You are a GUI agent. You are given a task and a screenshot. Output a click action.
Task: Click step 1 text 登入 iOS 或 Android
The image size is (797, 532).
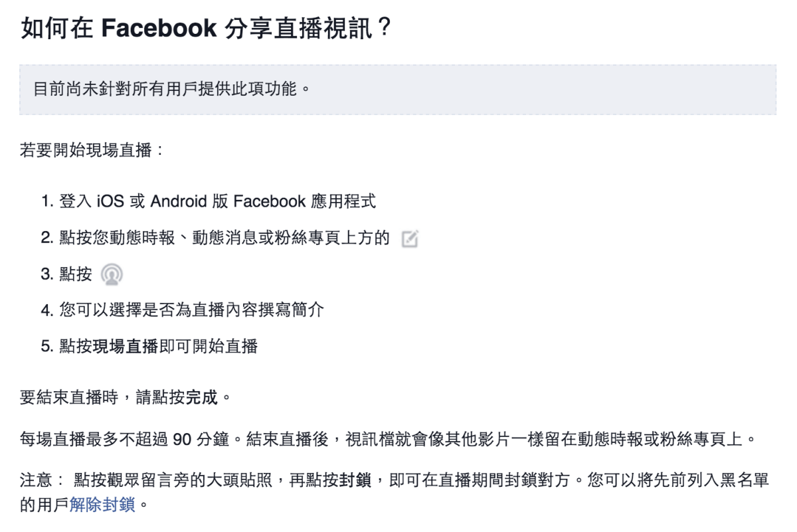point(217,201)
